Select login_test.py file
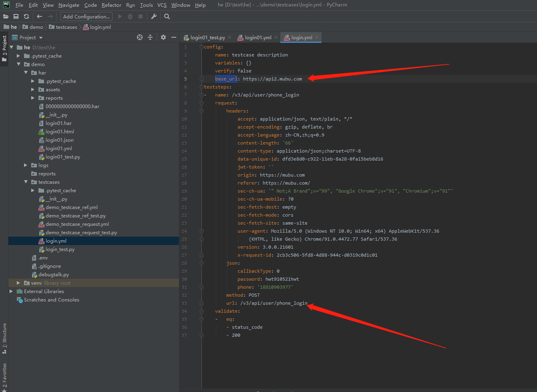537x392 pixels. coord(60,249)
